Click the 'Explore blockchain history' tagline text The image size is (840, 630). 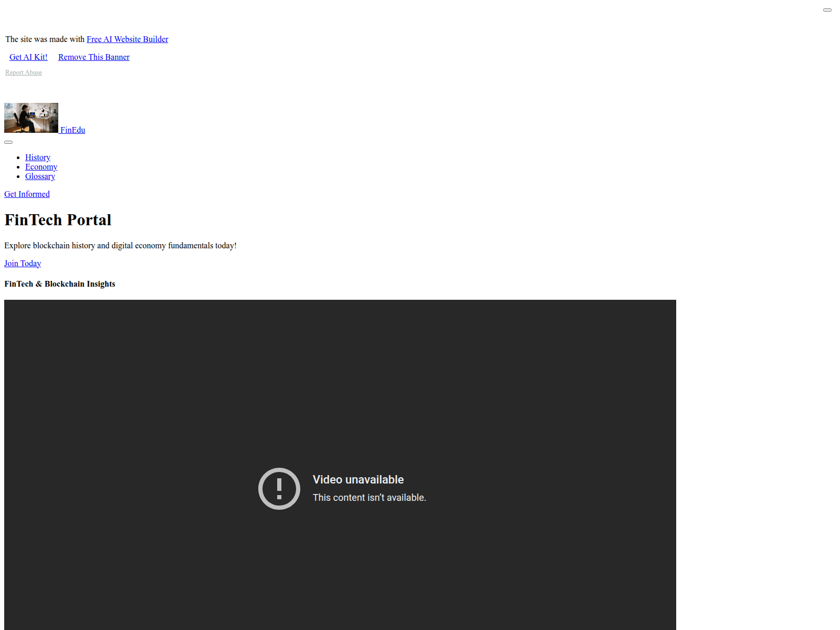point(120,246)
